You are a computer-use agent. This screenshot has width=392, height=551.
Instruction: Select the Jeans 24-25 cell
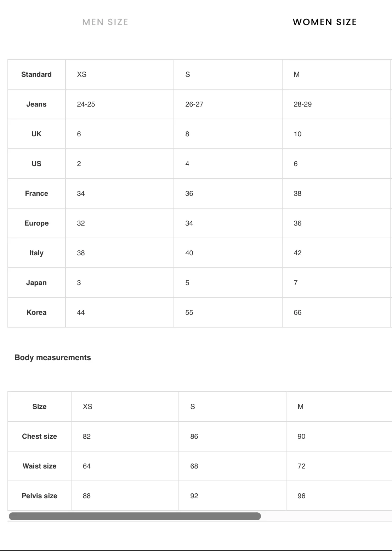click(86, 104)
